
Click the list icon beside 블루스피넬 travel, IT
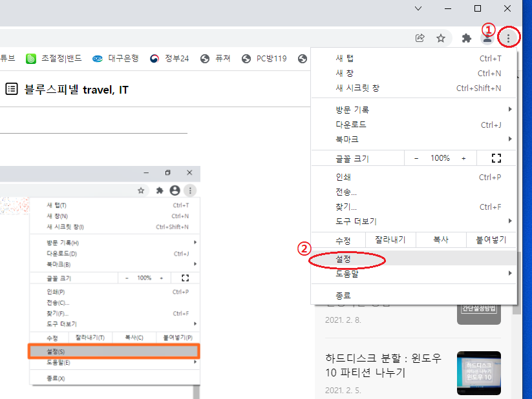[12, 89]
